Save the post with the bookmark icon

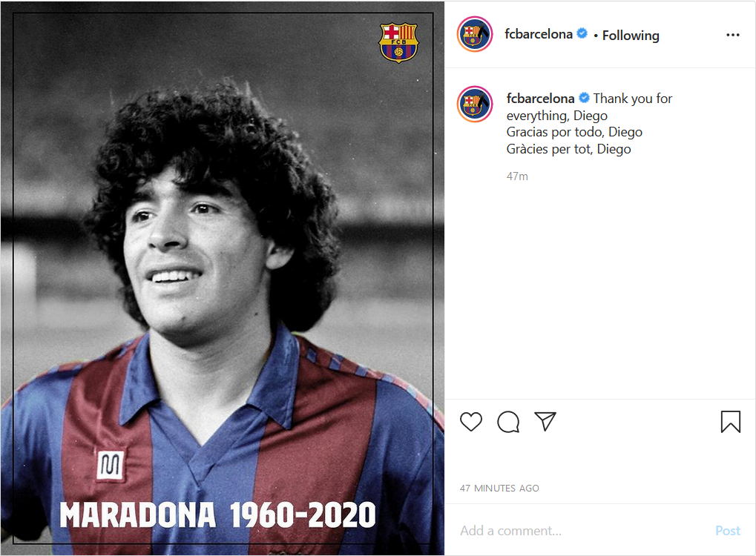click(731, 422)
